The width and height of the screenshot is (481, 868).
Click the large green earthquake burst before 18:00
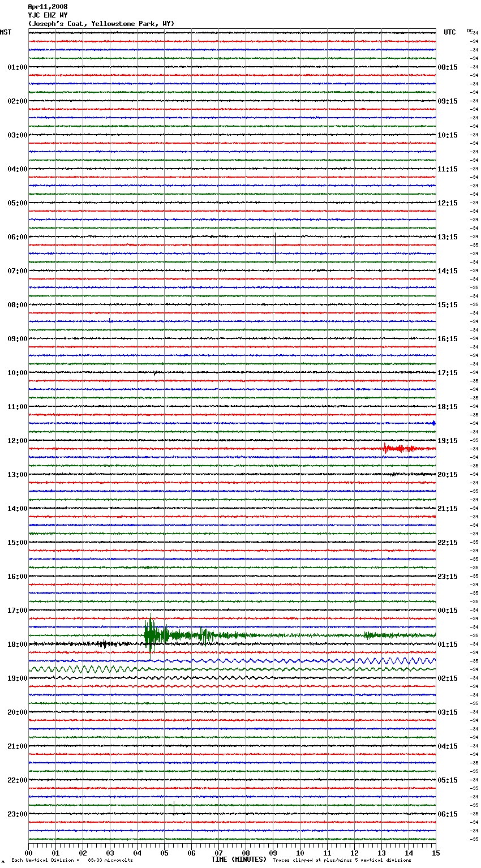(x=156, y=635)
